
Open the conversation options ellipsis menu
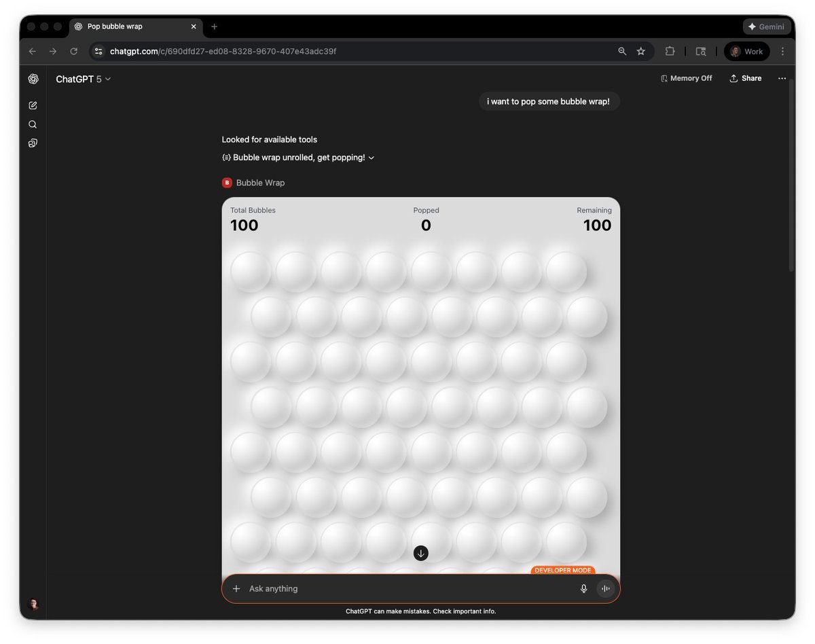(782, 78)
